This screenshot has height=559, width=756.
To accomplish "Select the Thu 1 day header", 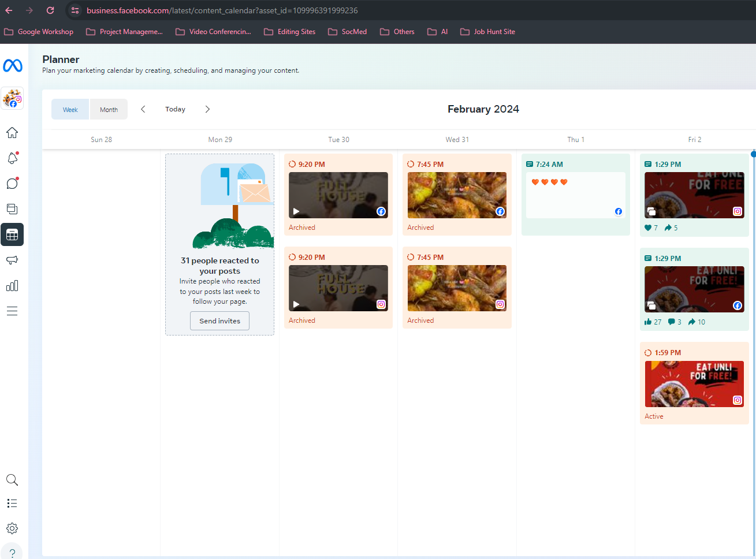I will (x=576, y=140).
